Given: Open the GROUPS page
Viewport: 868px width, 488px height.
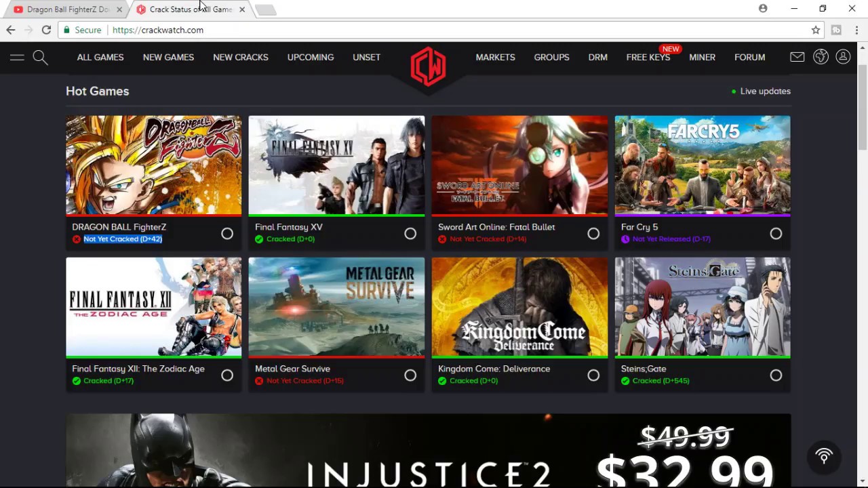Looking at the screenshot, I should [x=551, y=57].
